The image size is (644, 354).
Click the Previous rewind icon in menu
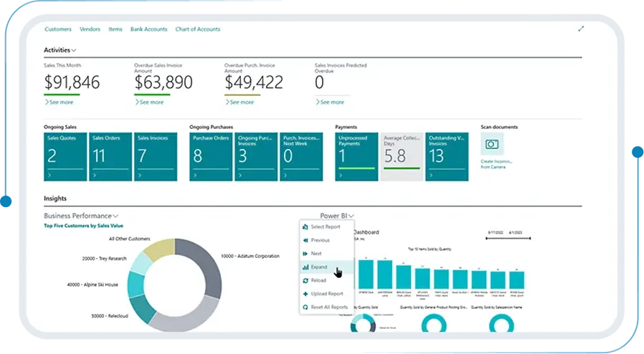306,240
